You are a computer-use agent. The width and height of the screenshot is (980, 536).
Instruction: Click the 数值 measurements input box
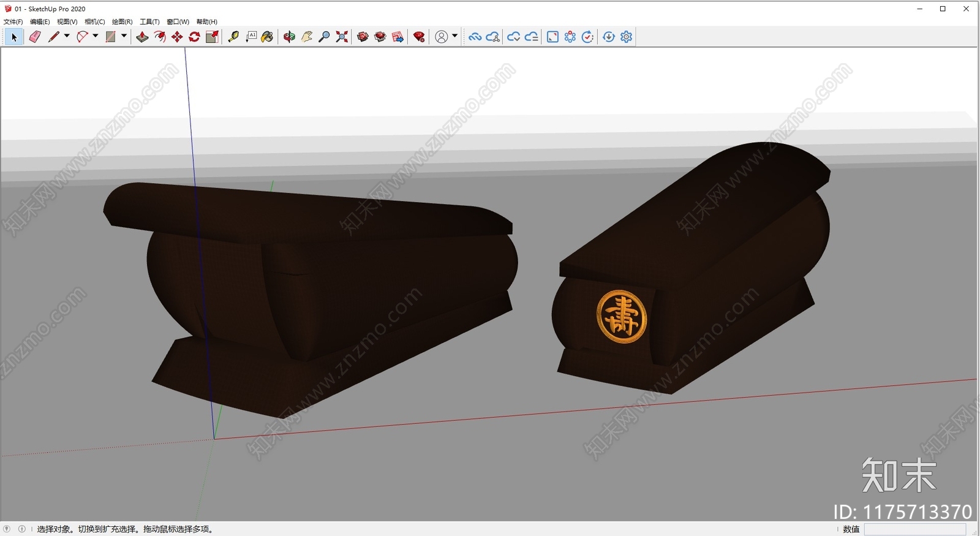pyautogui.click(x=914, y=529)
